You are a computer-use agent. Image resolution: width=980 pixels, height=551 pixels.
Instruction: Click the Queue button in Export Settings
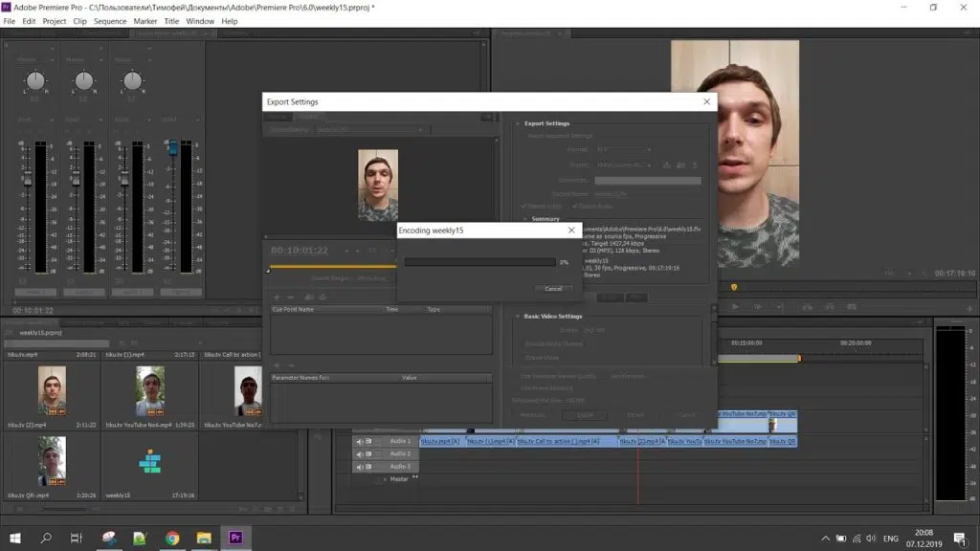(x=585, y=415)
